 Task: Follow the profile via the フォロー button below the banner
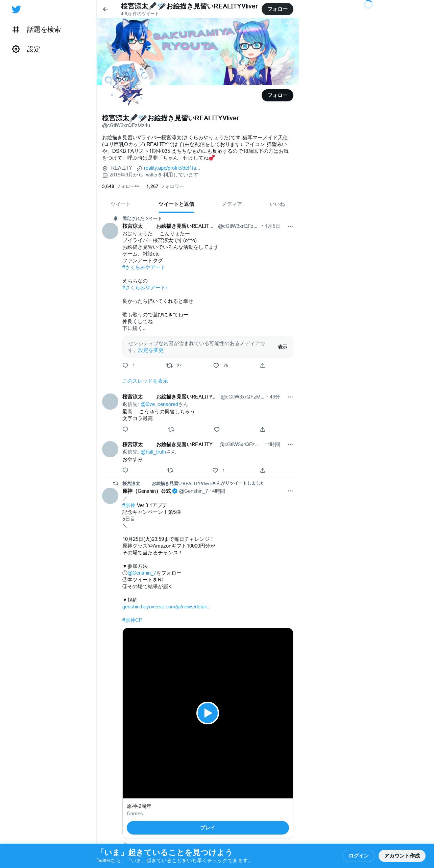click(x=278, y=95)
